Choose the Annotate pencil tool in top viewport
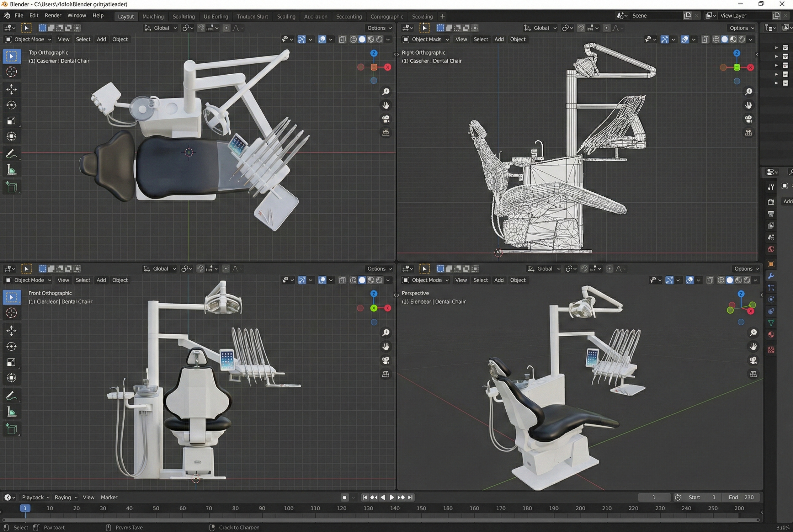Viewport: 793px width, 532px height. coord(11,154)
